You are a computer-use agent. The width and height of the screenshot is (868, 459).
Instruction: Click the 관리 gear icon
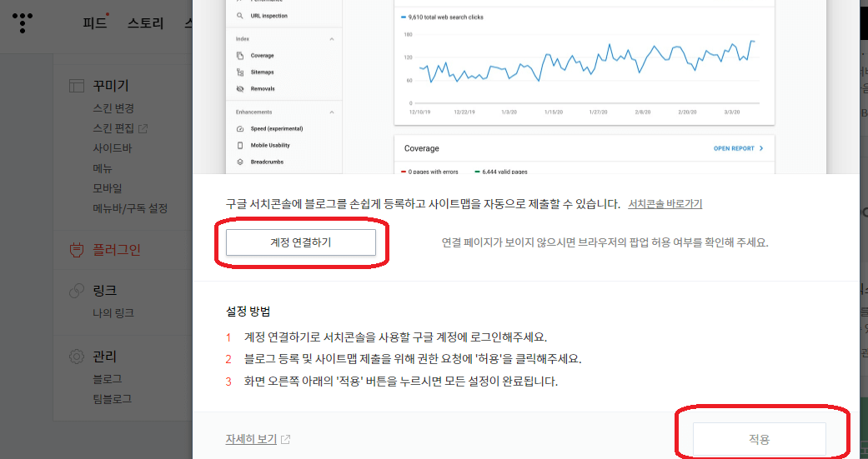(77, 357)
